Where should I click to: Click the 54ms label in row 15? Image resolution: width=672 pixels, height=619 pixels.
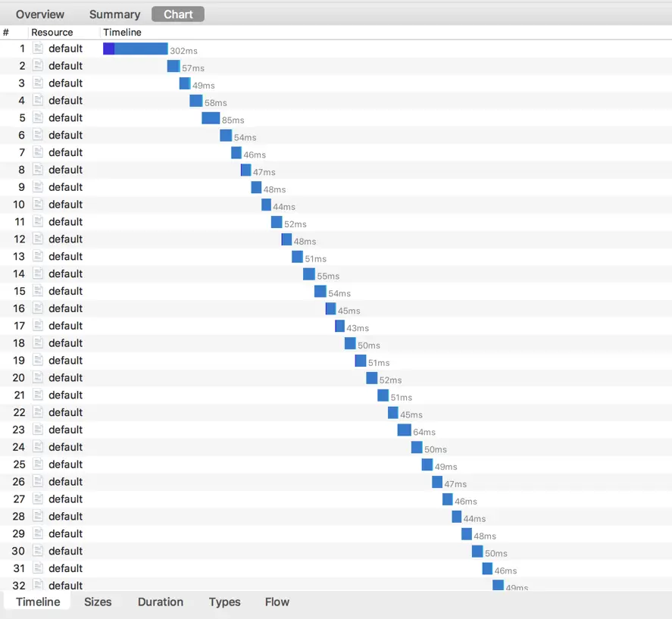tap(339, 293)
